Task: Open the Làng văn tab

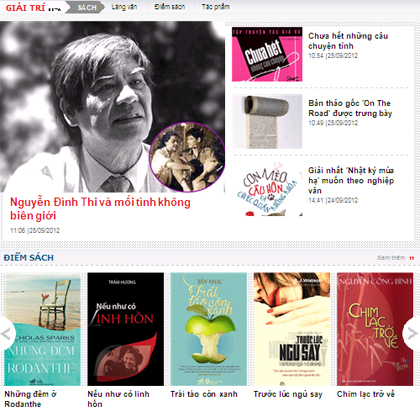Action: pyautogui.click(x=124, y=7)
